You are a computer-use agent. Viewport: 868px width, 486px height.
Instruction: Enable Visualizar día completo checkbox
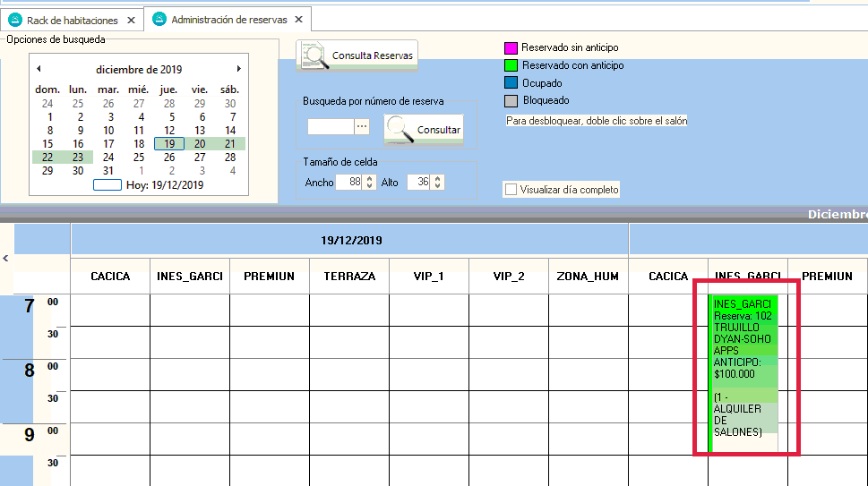[511, 190]
